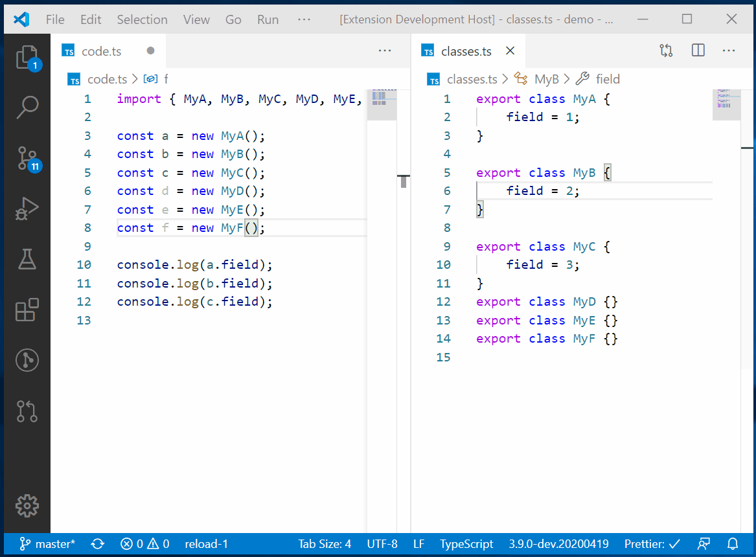Split the classes.ts editor right
The image size is (756, 557).
coord(698,51)
